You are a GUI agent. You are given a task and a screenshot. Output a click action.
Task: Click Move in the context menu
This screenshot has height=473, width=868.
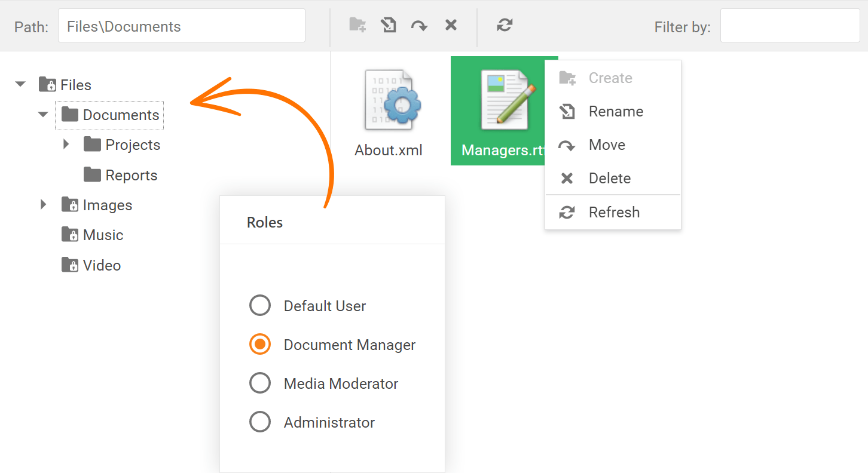click(607, 145)
